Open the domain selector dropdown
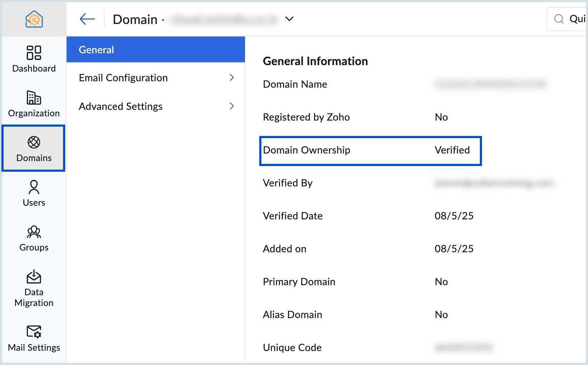The width and height of the screenshot is (588, 365). click(289, 19)
